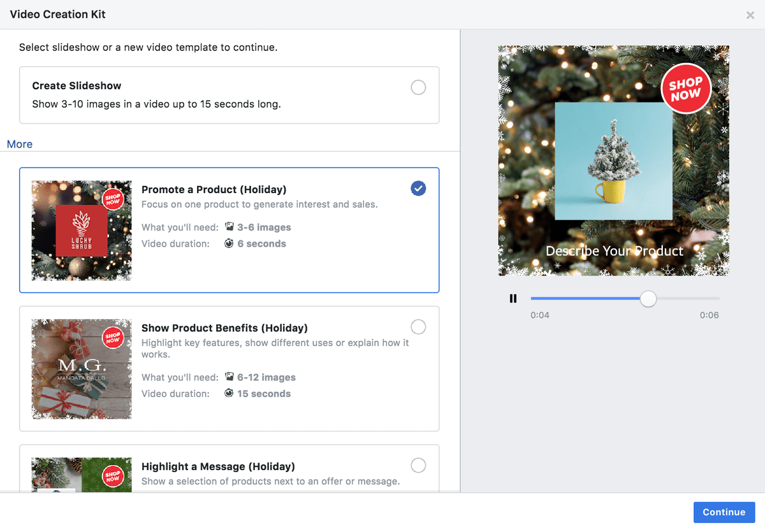Click the 0:04 elapsed time label
Image resolution: width=765 pixels, height=532 pixels.
(540, 315)
